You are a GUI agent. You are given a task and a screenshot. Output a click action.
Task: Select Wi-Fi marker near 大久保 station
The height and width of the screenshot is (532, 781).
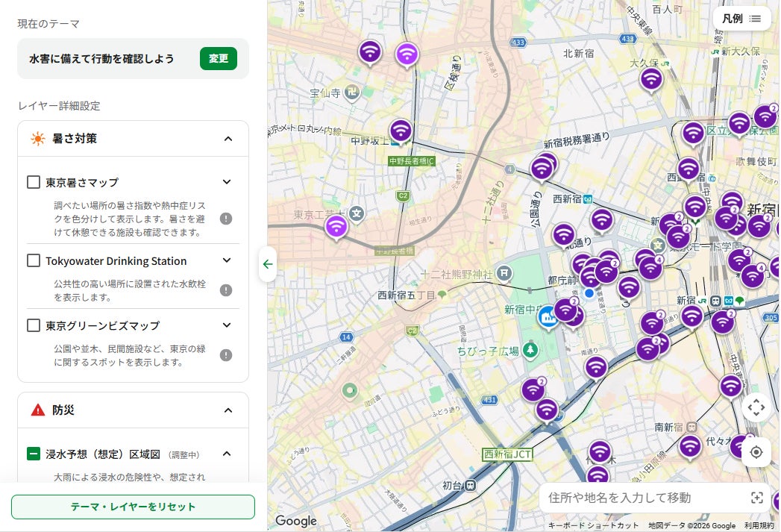[651, 78]
